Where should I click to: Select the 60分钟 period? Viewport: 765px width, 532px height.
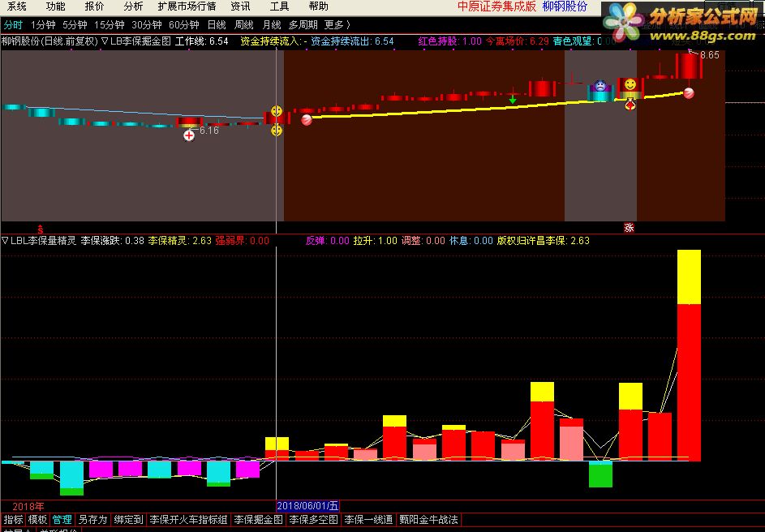pyautogui.click(x=184, y=25)
